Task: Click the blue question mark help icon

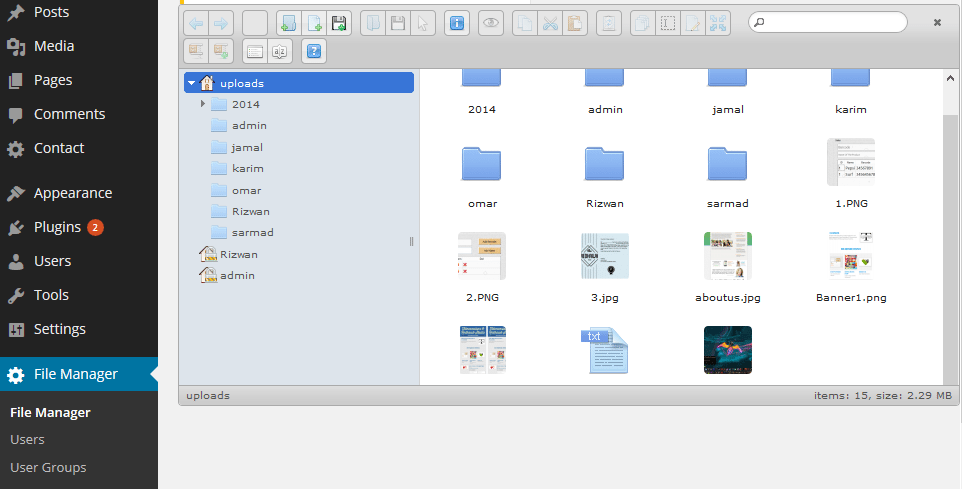Action: pos(314,51)
